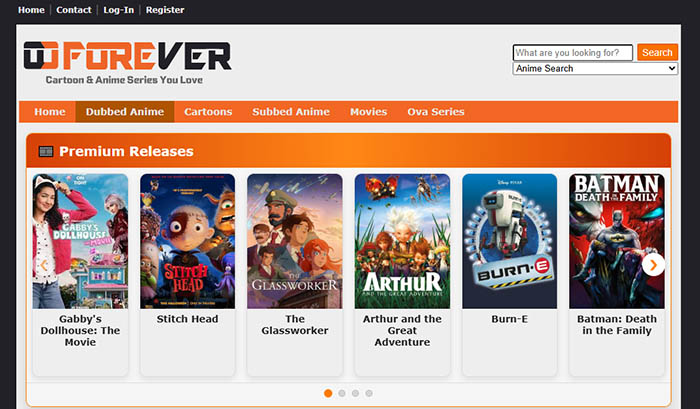Expand the Anime Search dropdown

click(595, 68)
